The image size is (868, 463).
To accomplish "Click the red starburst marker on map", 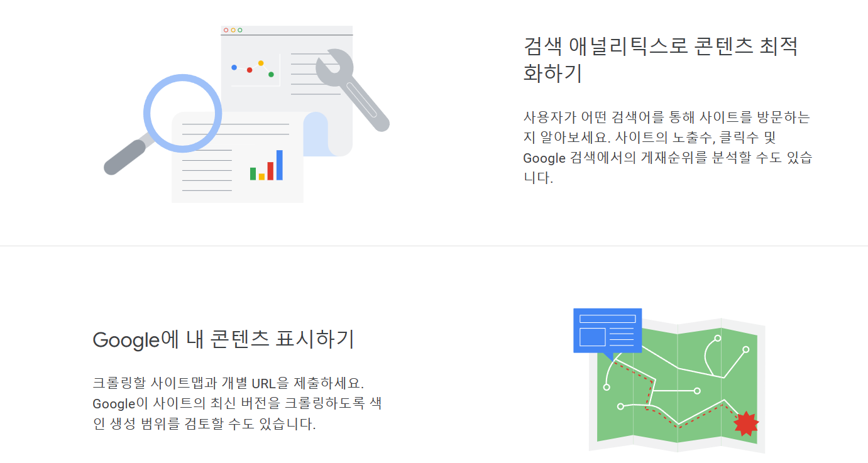I will 746,424.
